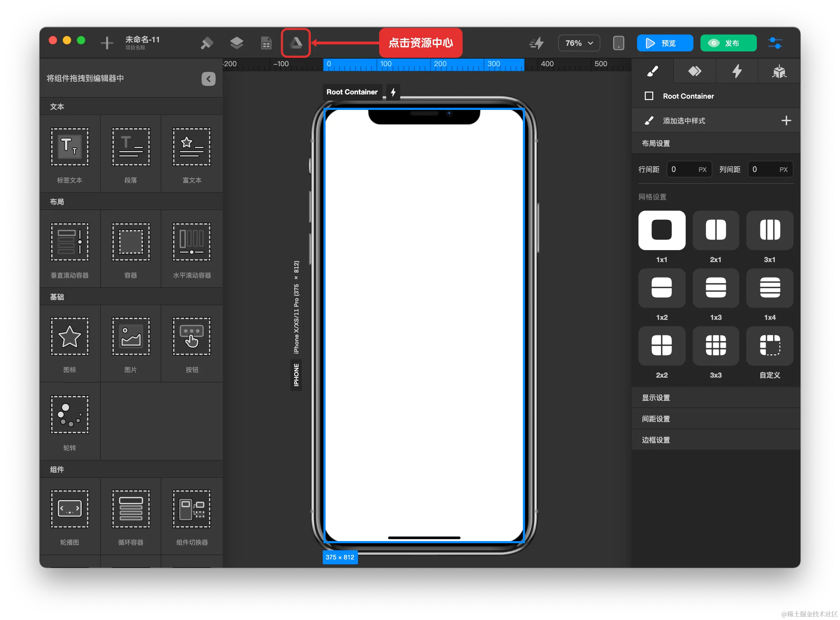Click the hammer build icon
Screen dimensions: 840x620
(207, 43)
